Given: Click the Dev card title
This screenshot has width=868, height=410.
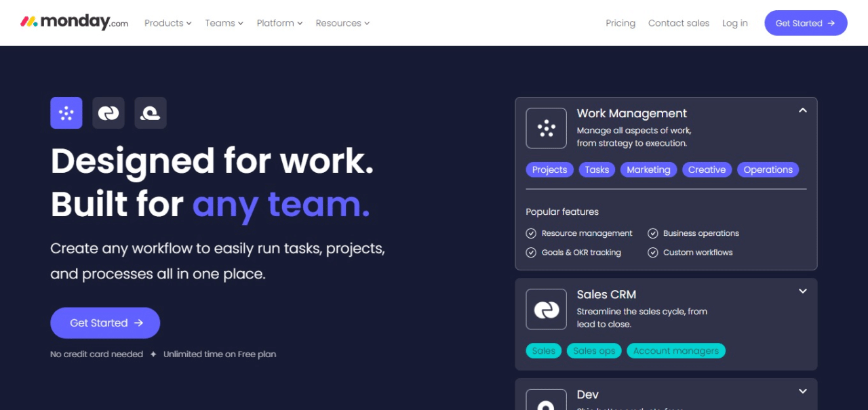Looking at the screenshot, I should click(x=588, y=394).
